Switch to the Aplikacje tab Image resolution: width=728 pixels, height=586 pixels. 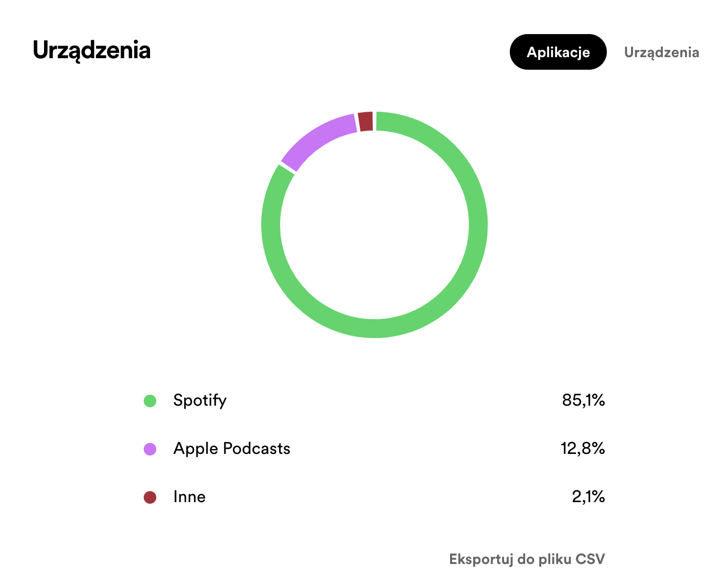point(558,52)
